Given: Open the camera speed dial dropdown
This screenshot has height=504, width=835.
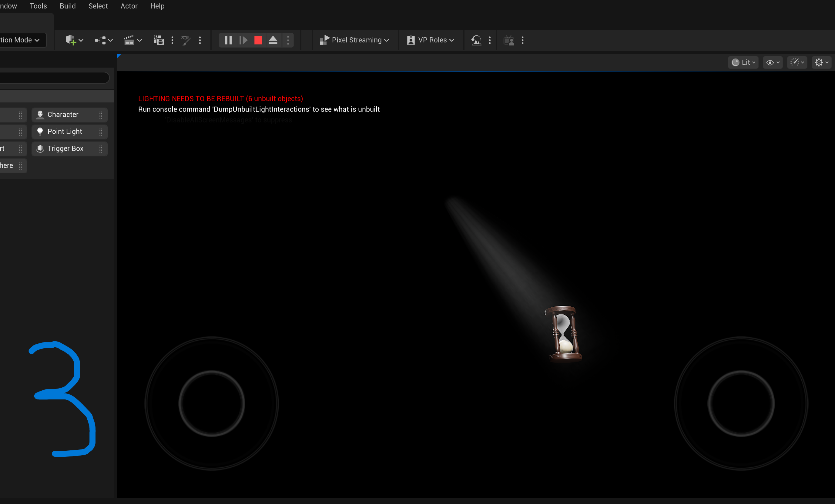Looking at the screenshot, I should 797,62.
